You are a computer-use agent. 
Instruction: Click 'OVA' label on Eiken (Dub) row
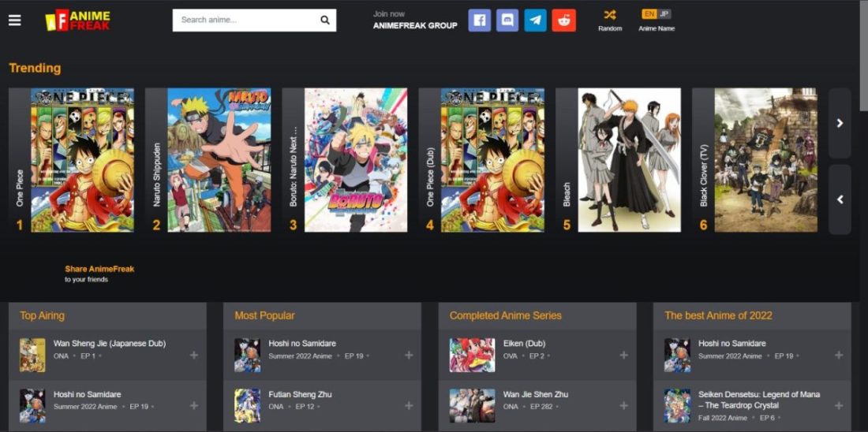coord(511,356)
